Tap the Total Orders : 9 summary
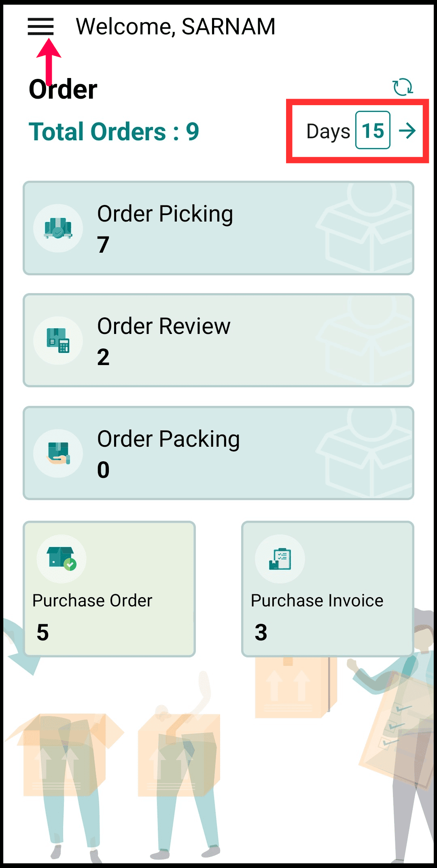The height and width of the screenshot is (868, 437). tap(114, 132)
